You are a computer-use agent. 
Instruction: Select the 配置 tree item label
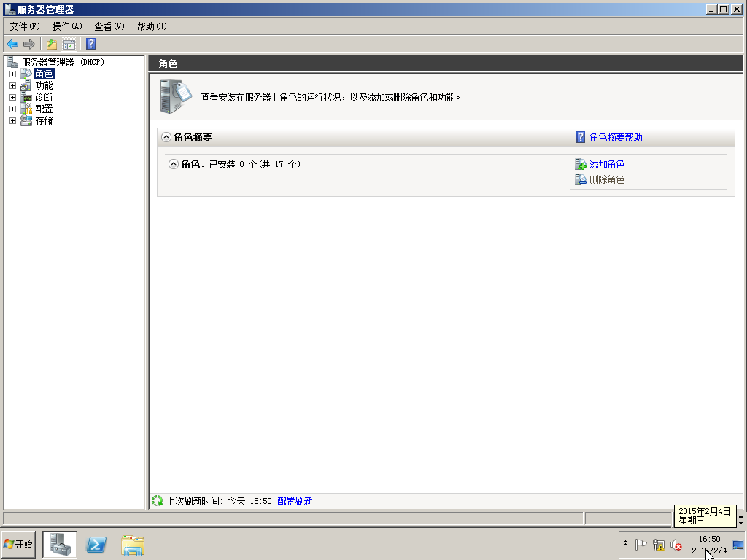(44, 109)
